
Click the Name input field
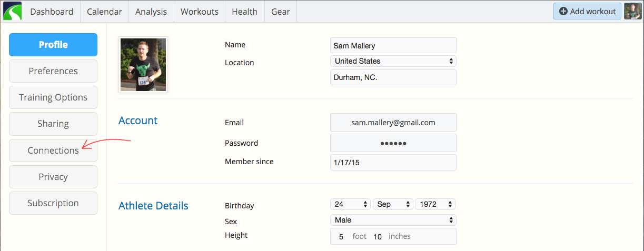[393, 45]
